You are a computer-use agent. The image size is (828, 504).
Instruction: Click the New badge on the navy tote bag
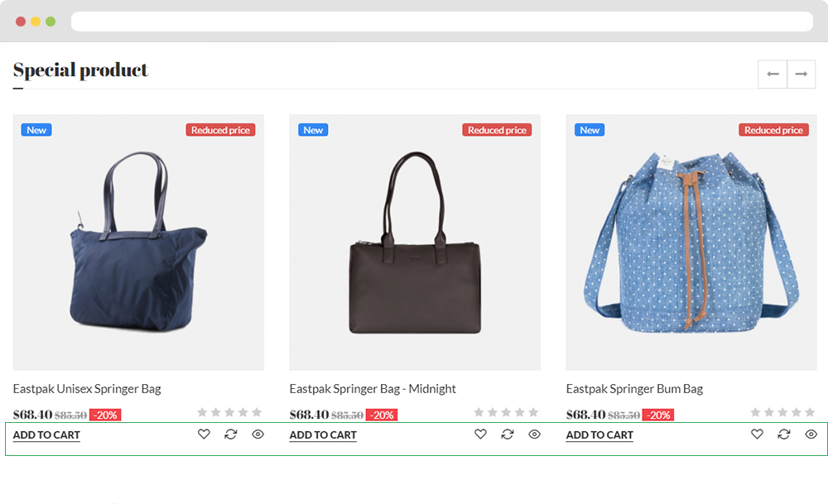pyautogui.click(x=36, y=131)
